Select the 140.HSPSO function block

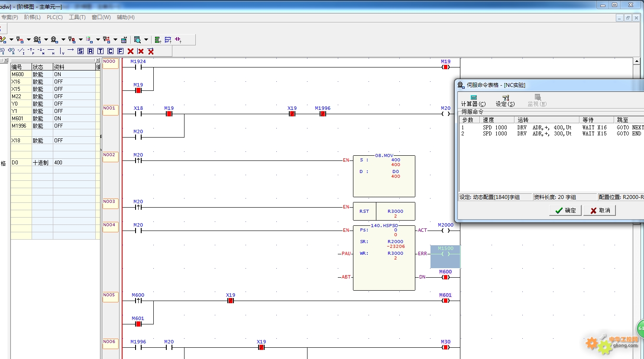click(x=384, y=257)
